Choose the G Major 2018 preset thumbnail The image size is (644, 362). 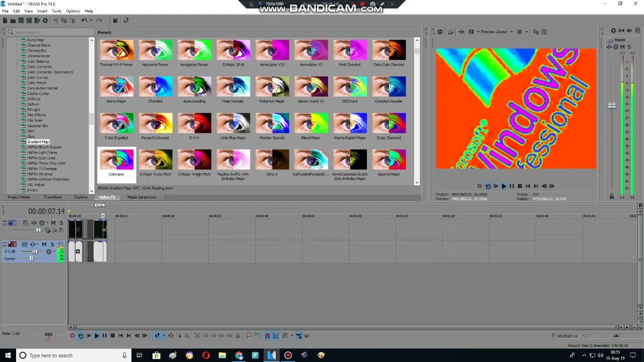233,50
